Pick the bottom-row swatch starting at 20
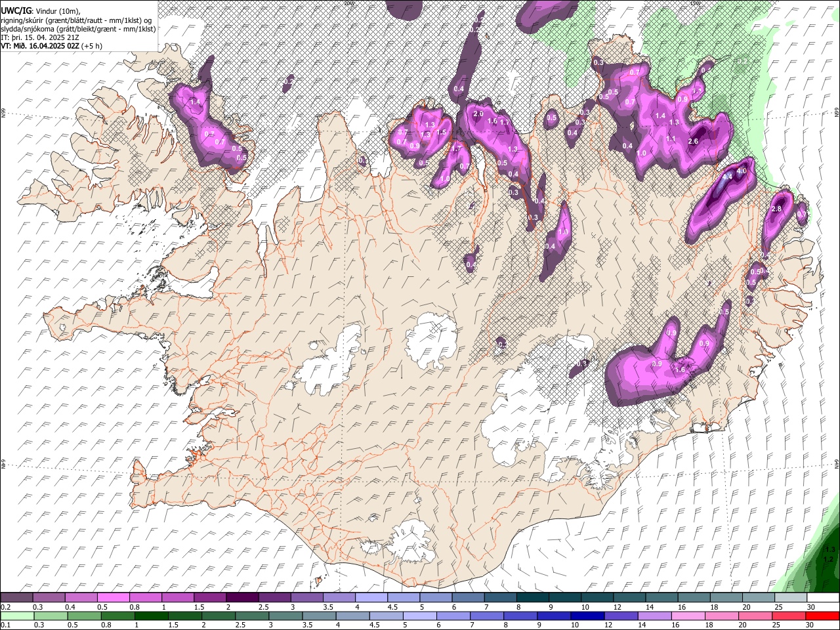Screen dimensions: 840x630 coord(754,616)
